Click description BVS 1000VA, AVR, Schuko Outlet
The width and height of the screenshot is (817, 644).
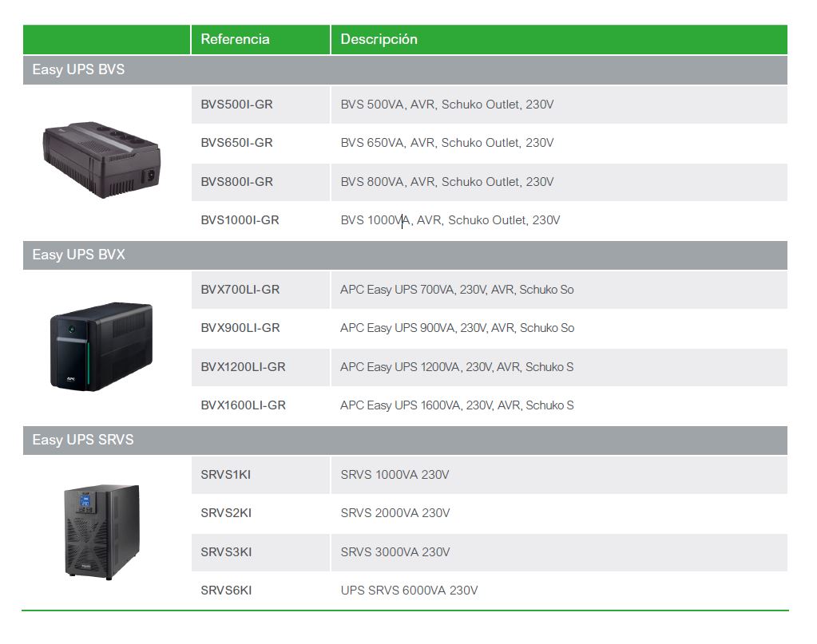450,221
